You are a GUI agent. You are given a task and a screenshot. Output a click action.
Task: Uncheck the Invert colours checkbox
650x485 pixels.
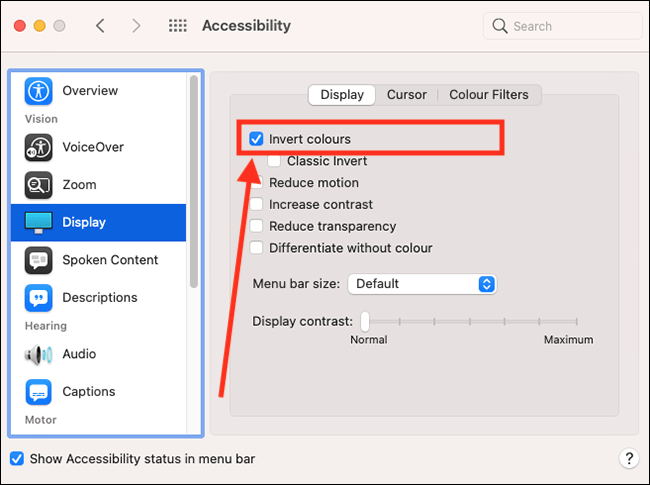(x=256, y=139)
